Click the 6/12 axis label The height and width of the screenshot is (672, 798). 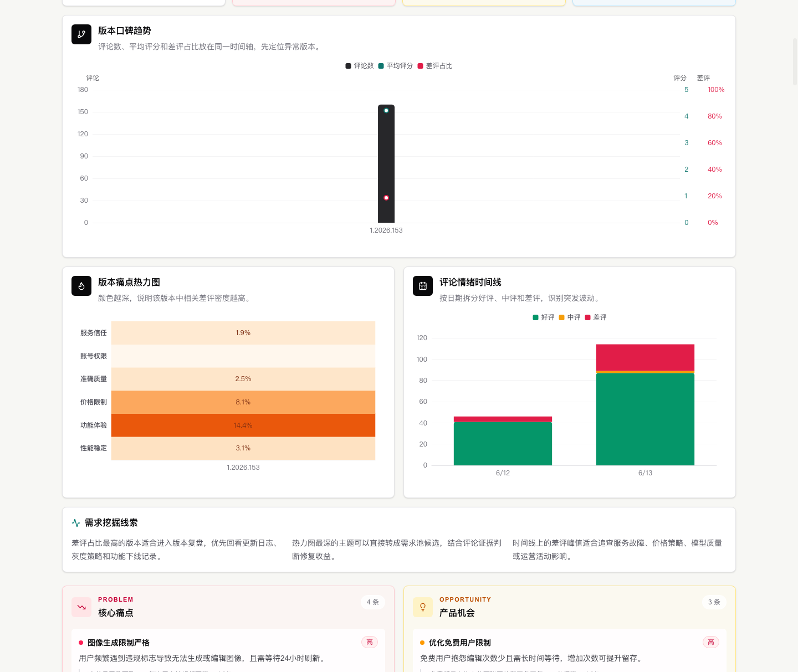pyautogui.click(x=503, y=473)
